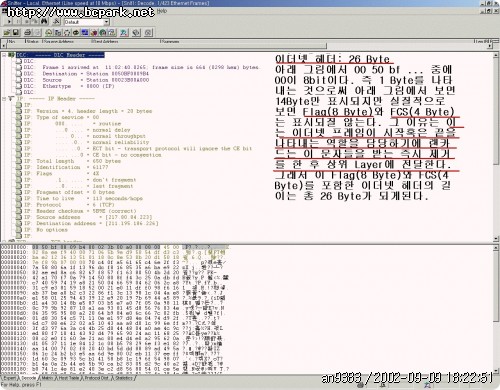Select the 'Total length' line
Image resolution: width=500 pixels, height=390 pixels.
coord(73,161)
